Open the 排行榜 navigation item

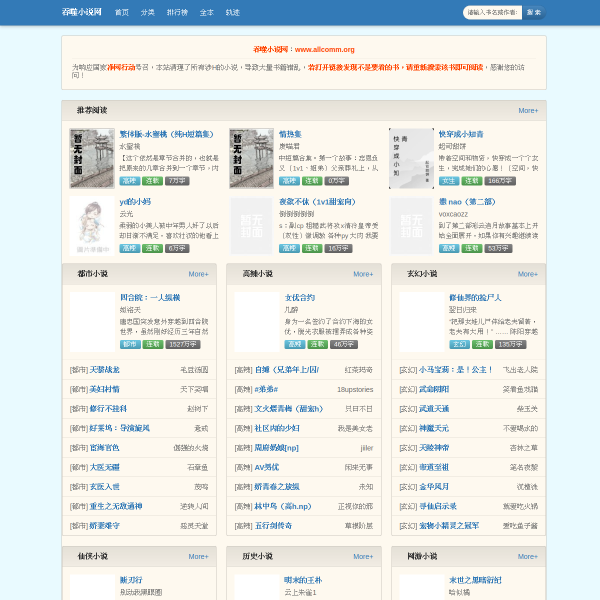177,13
